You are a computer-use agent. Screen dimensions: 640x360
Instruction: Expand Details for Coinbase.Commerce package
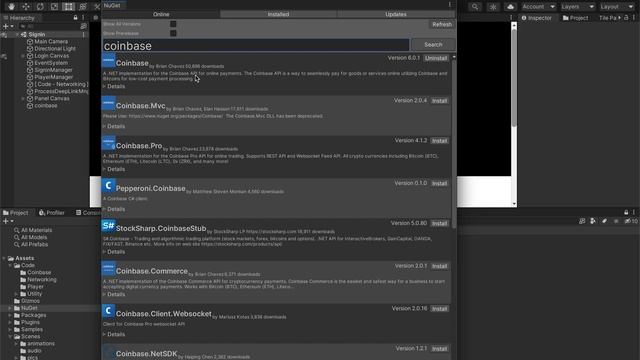(x=114, y=294)
